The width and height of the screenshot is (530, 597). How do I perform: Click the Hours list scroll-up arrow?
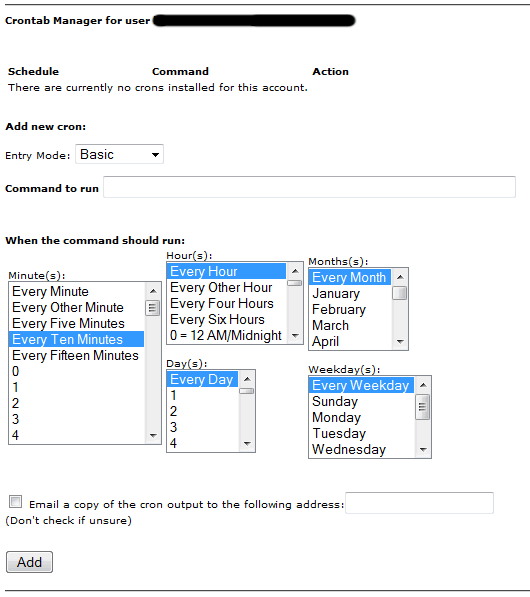(x=295, y=271)
